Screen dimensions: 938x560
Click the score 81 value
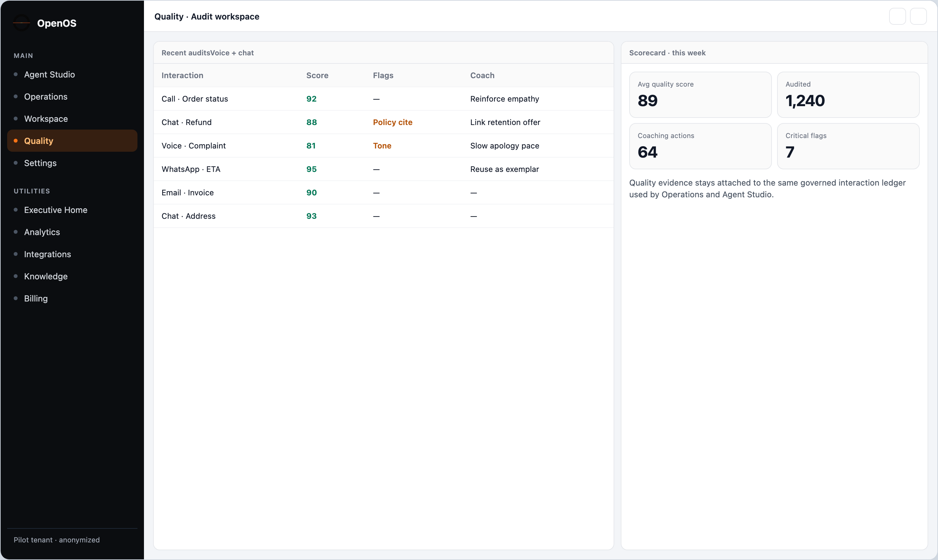click(x=311, y=146)
